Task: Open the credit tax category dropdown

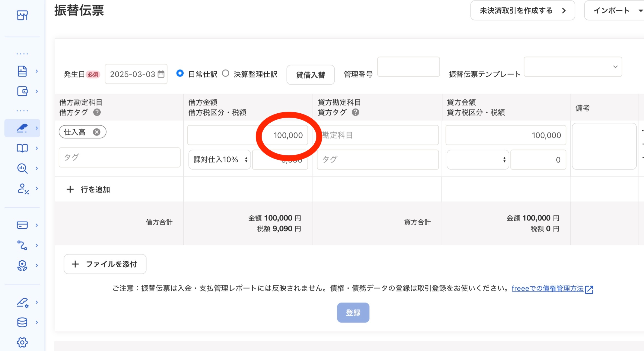Action: pos(478,160)
